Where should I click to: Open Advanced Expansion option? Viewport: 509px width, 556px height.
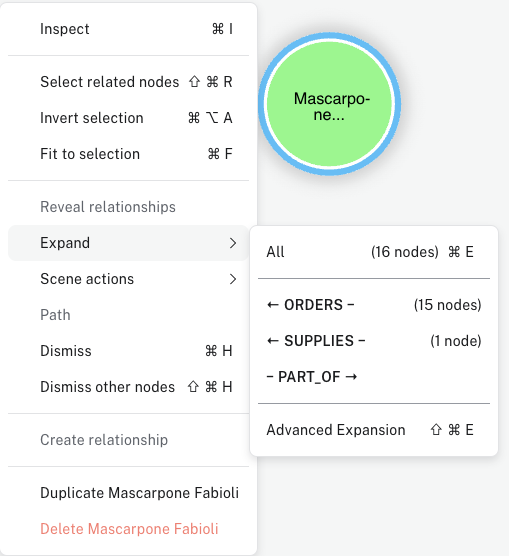tap(374, 430)
